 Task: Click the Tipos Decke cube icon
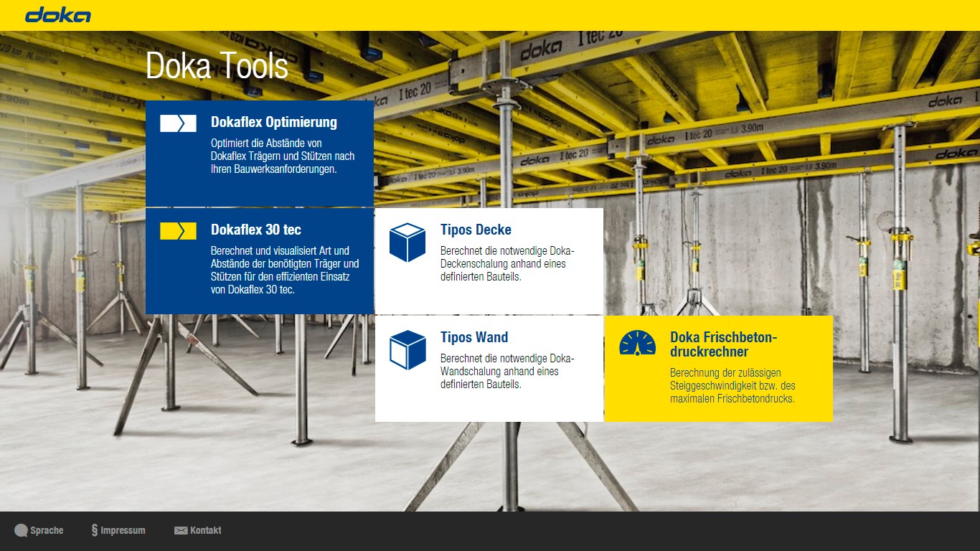407,242
